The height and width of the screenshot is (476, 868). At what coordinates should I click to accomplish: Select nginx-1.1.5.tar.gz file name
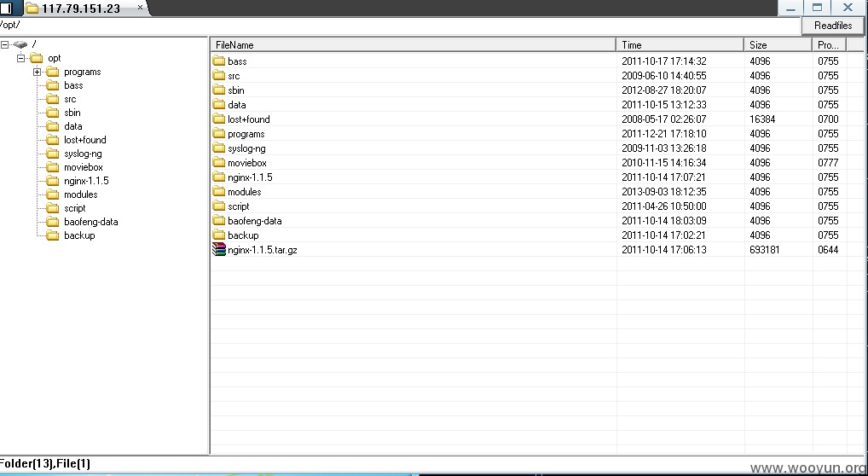(x=263, y=250)
